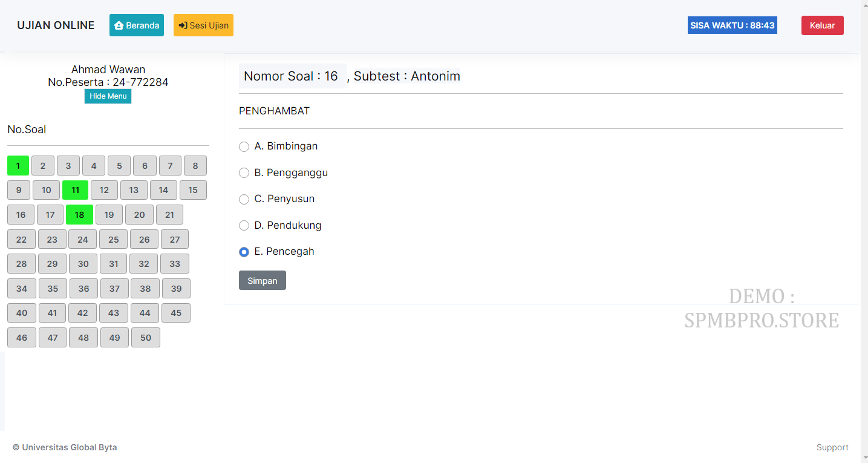Log out using the Keluar button
The image size is (868, 463).
coord(822,25)
